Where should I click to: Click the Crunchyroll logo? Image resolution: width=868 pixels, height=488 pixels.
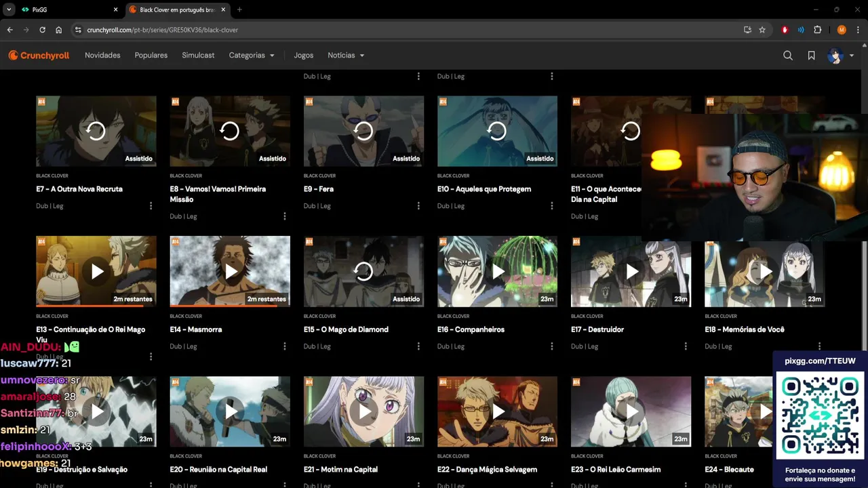click(x=39, y=56)
